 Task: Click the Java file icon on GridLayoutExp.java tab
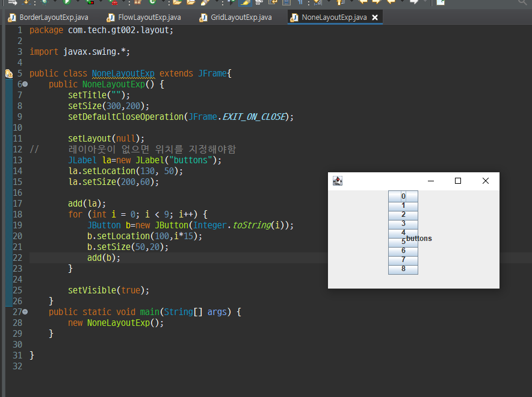pyautogui.click(x=203, y=17)
